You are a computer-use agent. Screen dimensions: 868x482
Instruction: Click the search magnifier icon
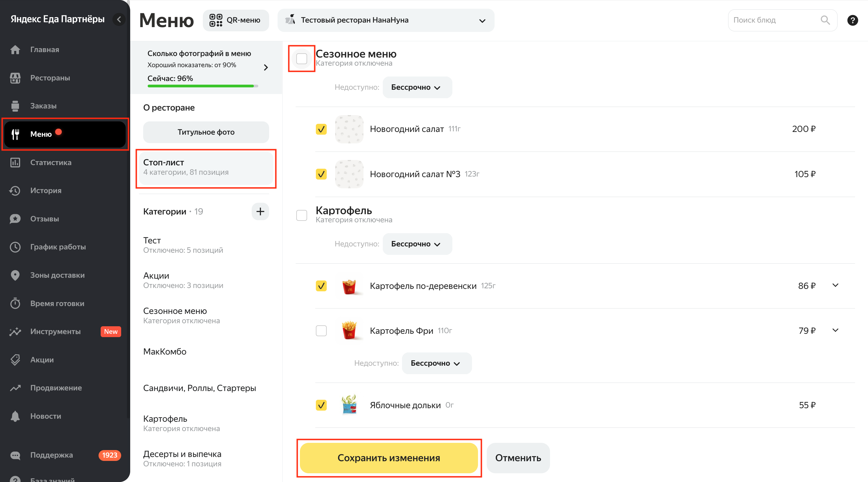point(825,20)
